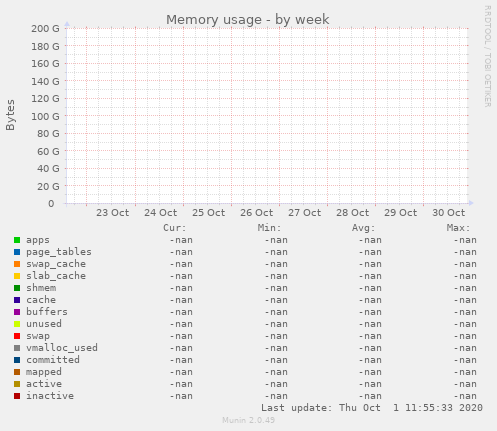The image size is (497, 431).
Task: Click the apps green legend swatch
Action: pyautogui.click(x=17, y=240)
